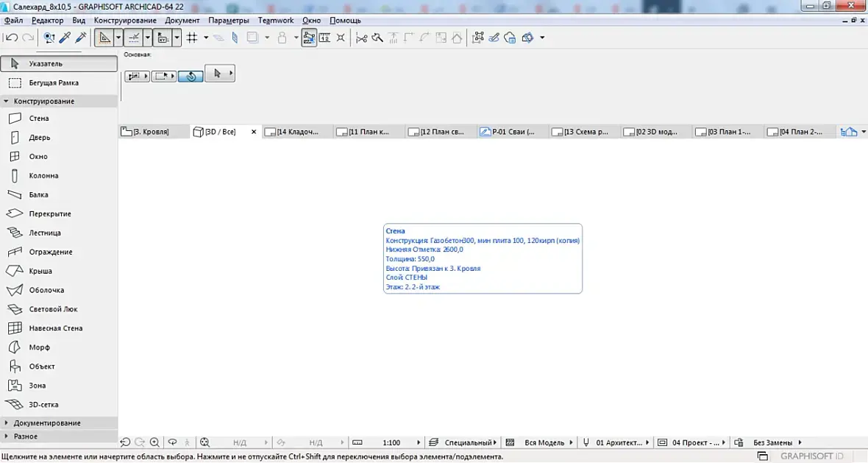Select the Колонна column tool
Image resolution: width=868 pixels, height=463 pixels.
pyautogui.click(x=59, y=176)
